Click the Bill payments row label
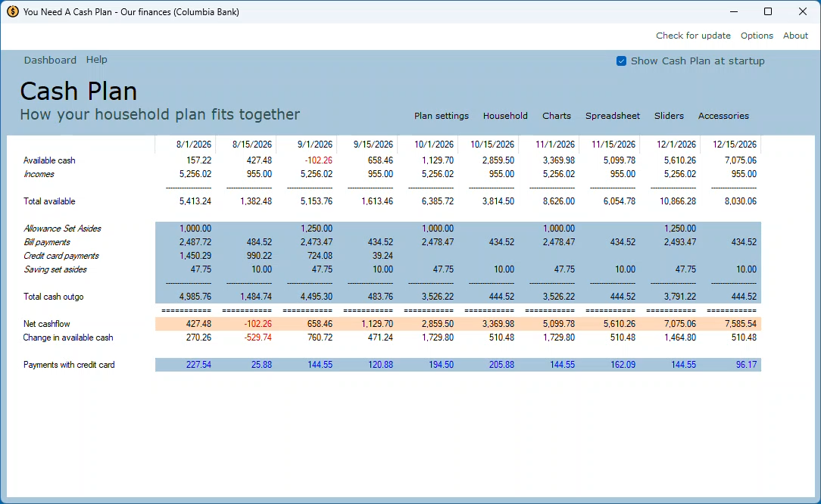Viewport: 821px width, 504px height. [x=47, y=242]
